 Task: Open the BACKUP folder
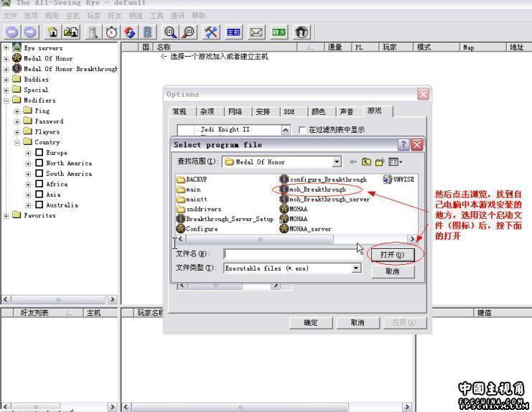pyautogui.click(x=192, y=179)
